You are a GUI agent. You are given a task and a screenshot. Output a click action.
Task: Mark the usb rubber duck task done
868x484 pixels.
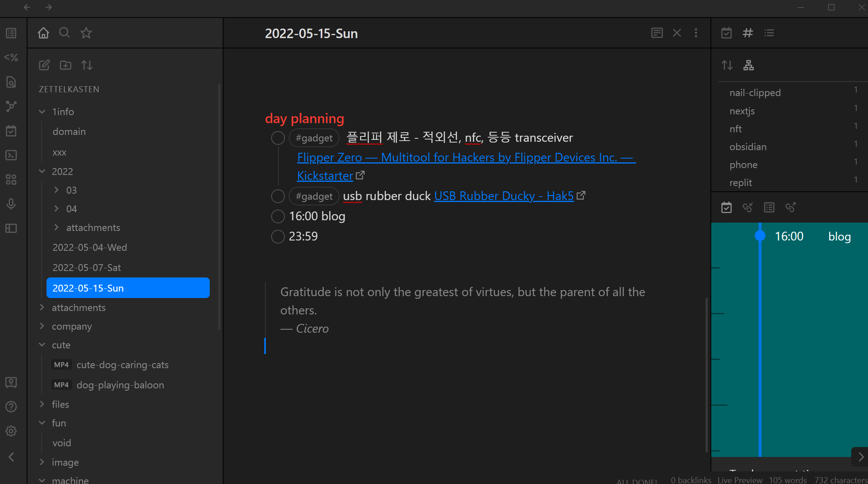pyautogui.click(x=278, y=196)
